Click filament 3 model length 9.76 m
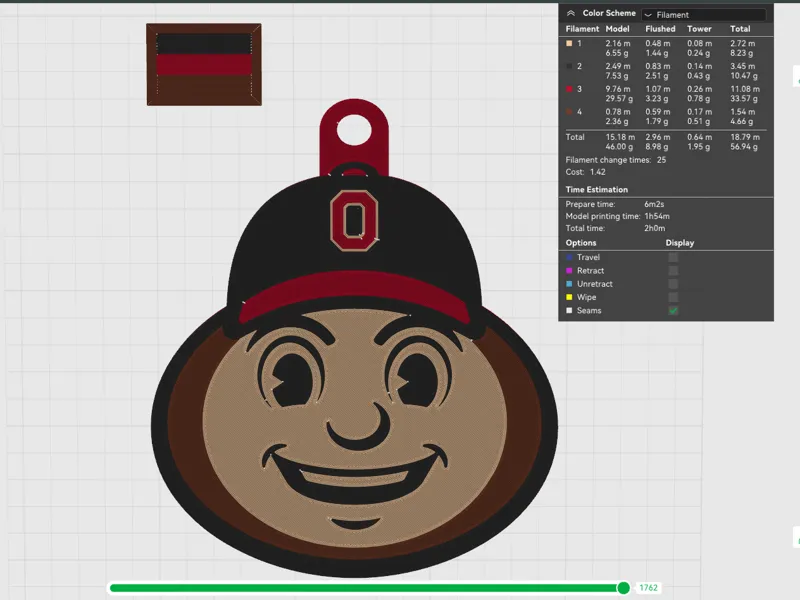 click(618, 89)
